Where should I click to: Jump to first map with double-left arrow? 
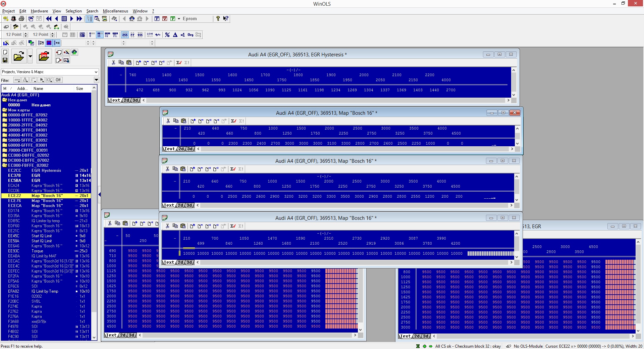click(x=49, y=19)
